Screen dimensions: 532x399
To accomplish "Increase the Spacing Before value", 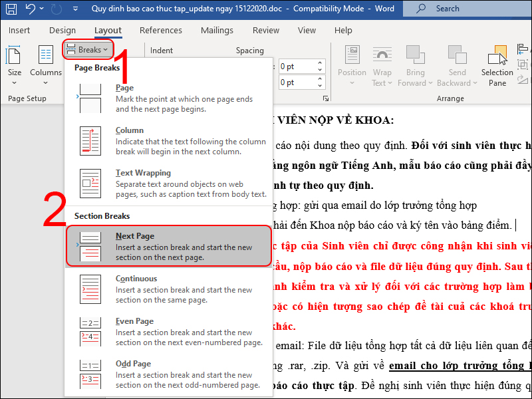I will click(320, 63).
